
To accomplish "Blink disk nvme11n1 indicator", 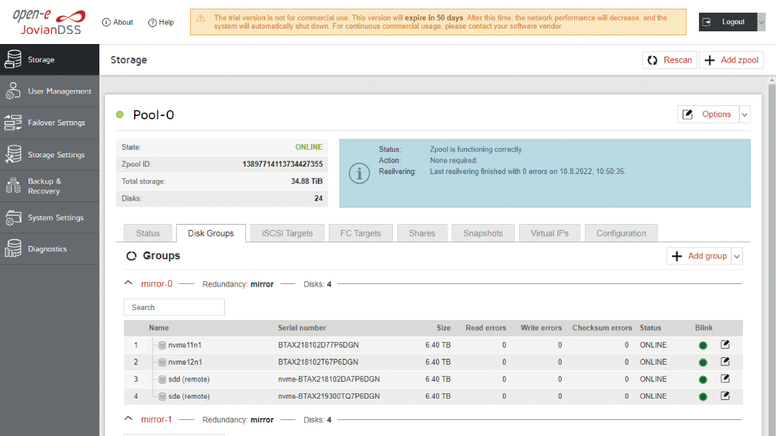I will pos(703,345).
